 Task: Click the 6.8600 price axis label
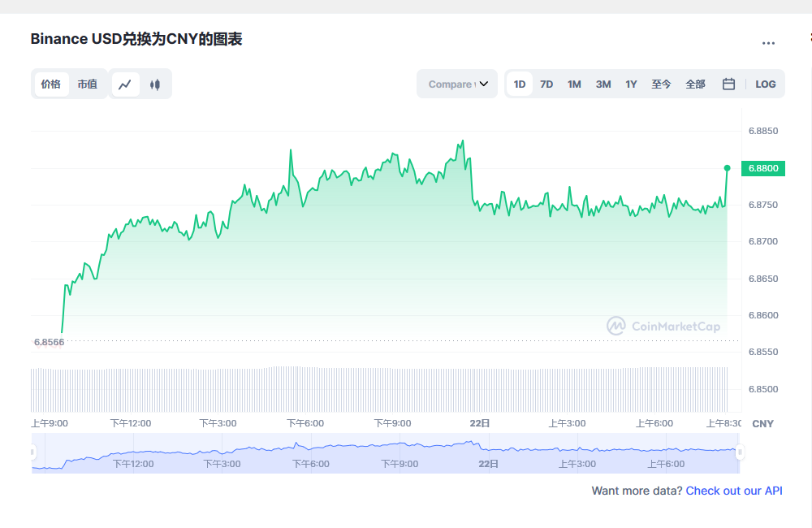pos(763,315)
